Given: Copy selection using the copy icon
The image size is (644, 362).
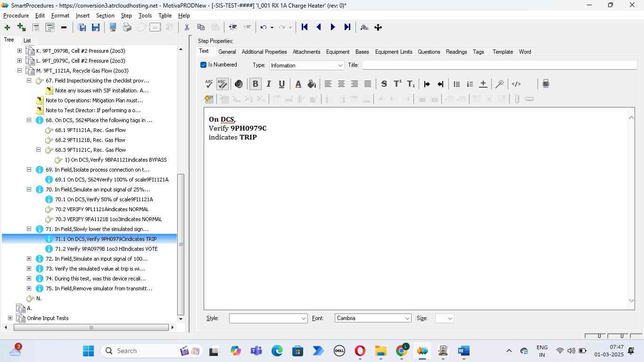Looking at the screenshot, I should [201, 27].
